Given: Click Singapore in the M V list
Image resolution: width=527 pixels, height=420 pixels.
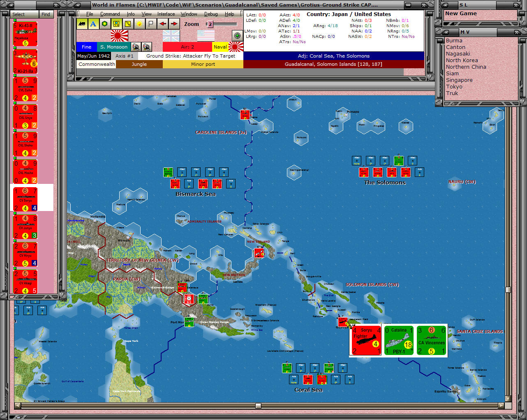Looking at the screenshot, I should click(x=459, y=80).
